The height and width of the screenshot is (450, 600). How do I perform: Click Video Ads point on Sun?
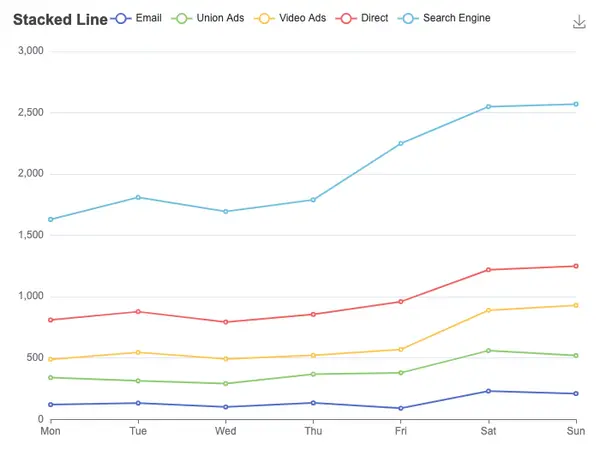coord(576,305)
